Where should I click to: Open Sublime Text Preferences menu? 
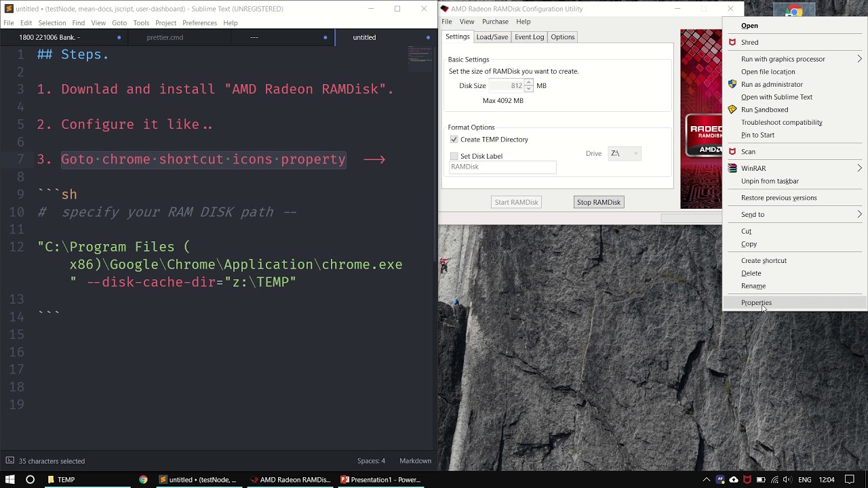[x=199, y=22]
